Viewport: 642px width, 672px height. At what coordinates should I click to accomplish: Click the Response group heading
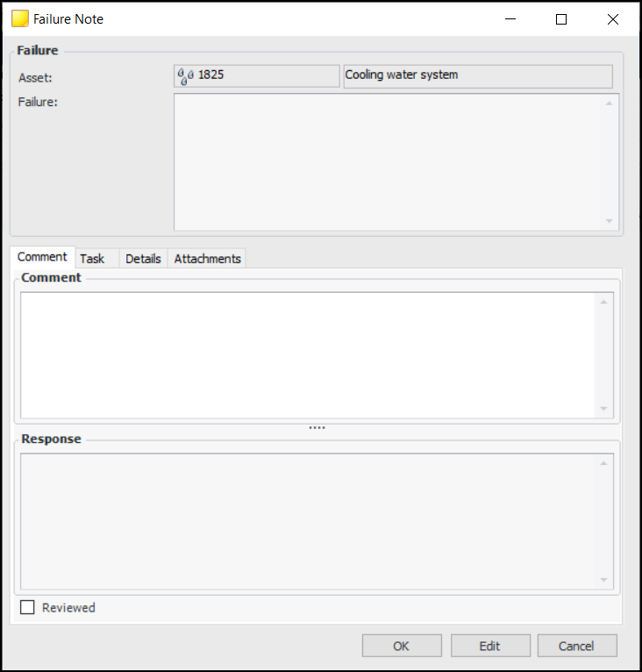[51, 439]
